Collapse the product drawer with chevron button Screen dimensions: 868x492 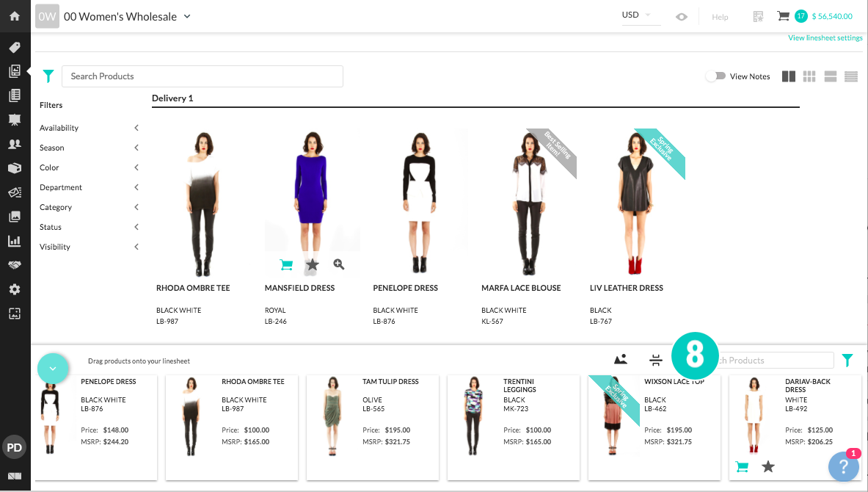pyautogui.click(x=53, y=369)
